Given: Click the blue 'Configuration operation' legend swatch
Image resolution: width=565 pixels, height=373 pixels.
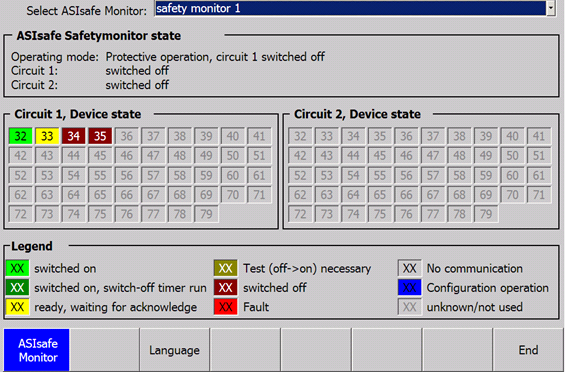Looking at the screenshot, I should pos(410,288).
